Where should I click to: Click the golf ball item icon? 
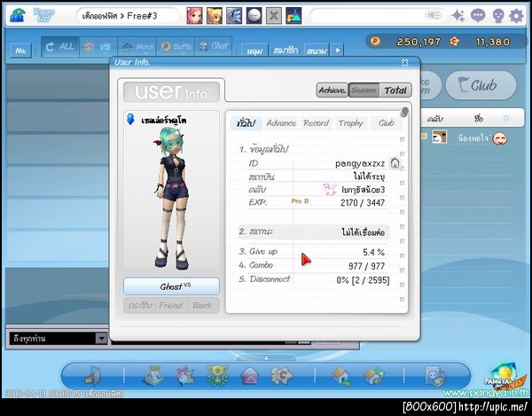pyautogui.click(x=254, y=16)
